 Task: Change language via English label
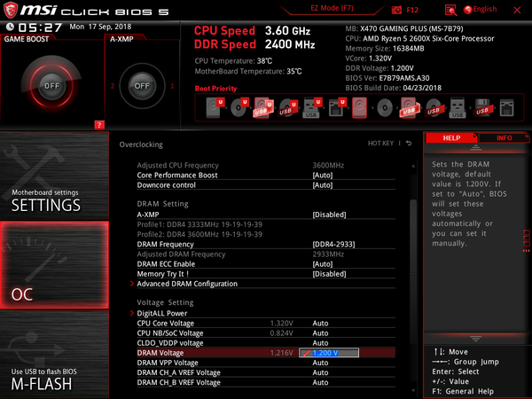[485, 9]
